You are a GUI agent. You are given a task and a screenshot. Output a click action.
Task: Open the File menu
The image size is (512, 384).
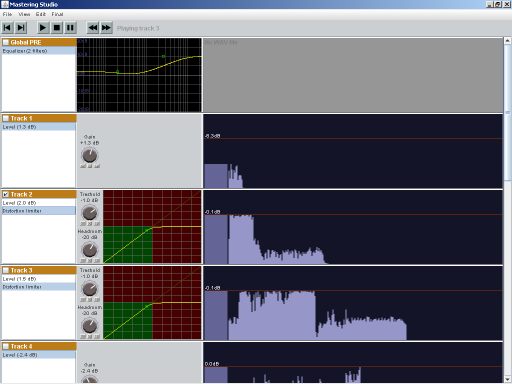[x=7, y=14]
